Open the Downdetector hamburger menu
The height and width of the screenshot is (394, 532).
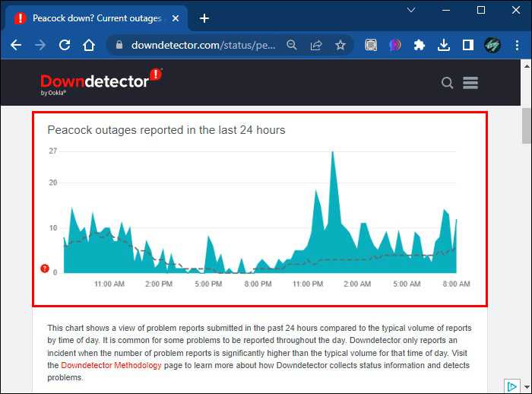pyautogui.click(x=470, y=83)
